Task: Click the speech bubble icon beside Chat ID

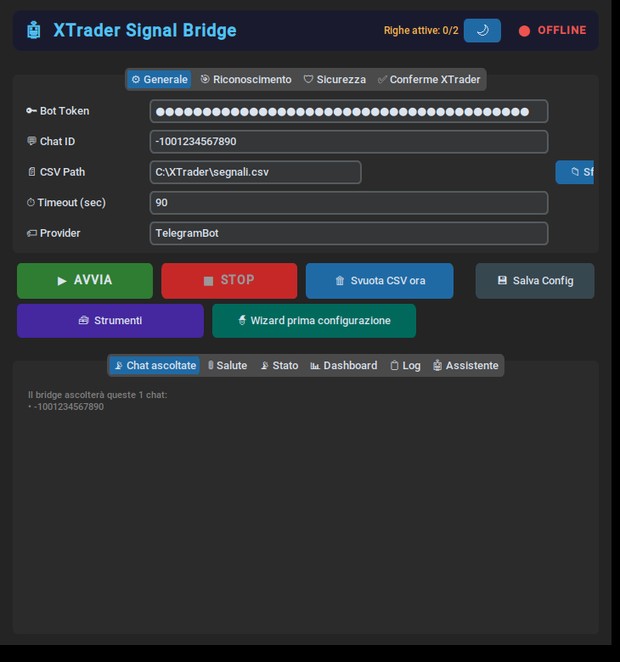Action: (32, 141)
